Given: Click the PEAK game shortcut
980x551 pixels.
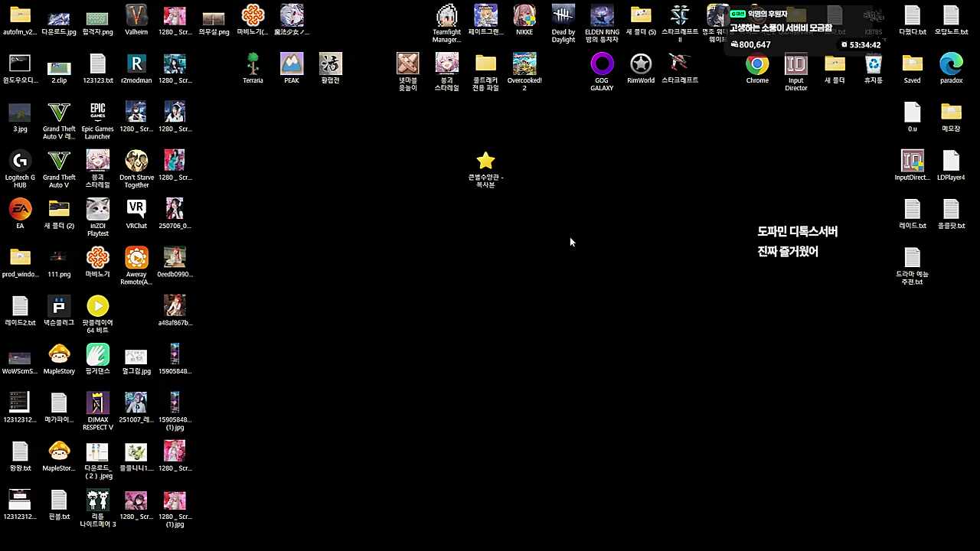Looking at the screenshot, I should (x=292, y=64).
